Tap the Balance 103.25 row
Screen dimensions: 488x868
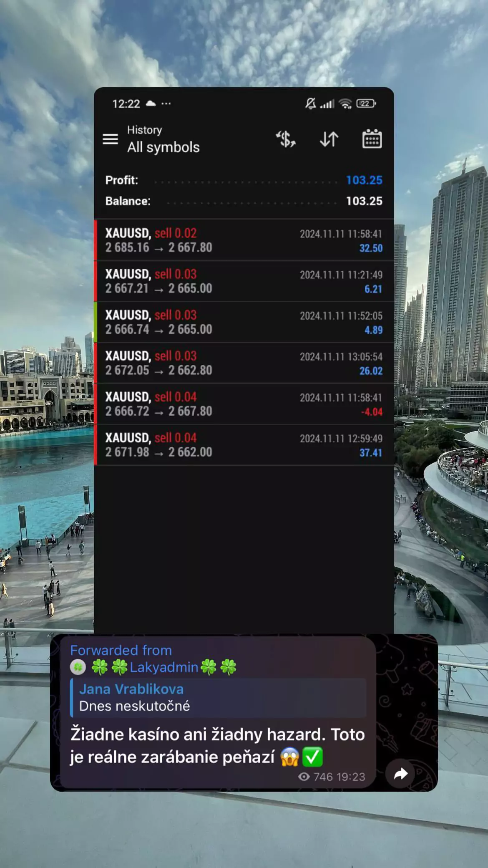[x=244, y=201]
